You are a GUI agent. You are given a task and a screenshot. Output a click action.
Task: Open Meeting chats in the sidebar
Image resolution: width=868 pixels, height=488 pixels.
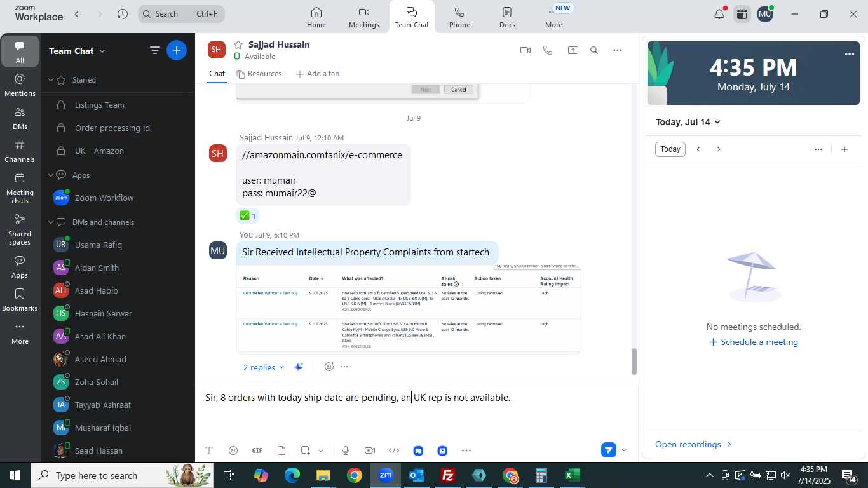pos(20,187)
